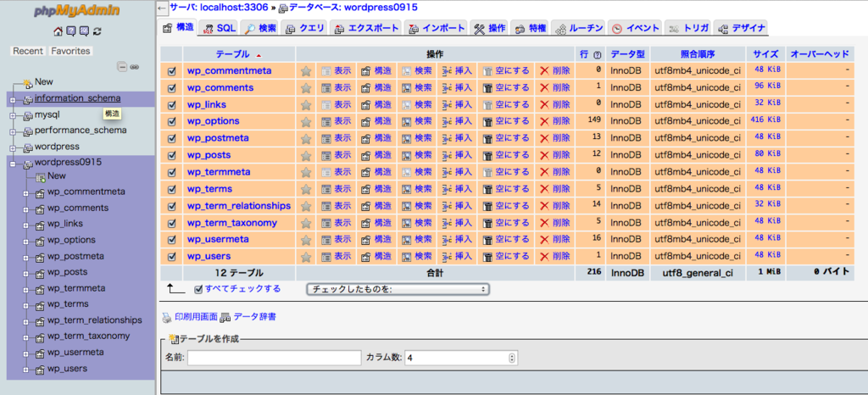This screenshot has height=395, width=868.
Task: Switch to the SQL tab
Action: [x=220, y=28]
